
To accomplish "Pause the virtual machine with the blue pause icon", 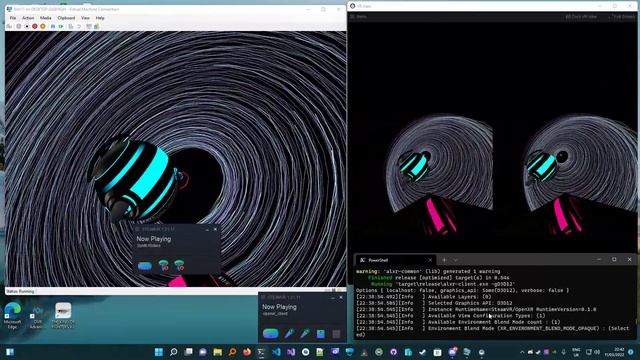I will tap(53, 27).
